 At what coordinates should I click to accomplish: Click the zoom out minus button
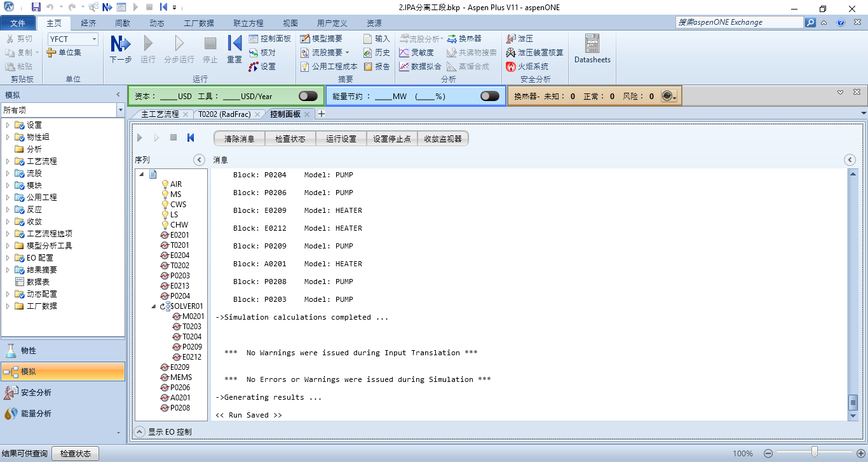pos(768,454)
